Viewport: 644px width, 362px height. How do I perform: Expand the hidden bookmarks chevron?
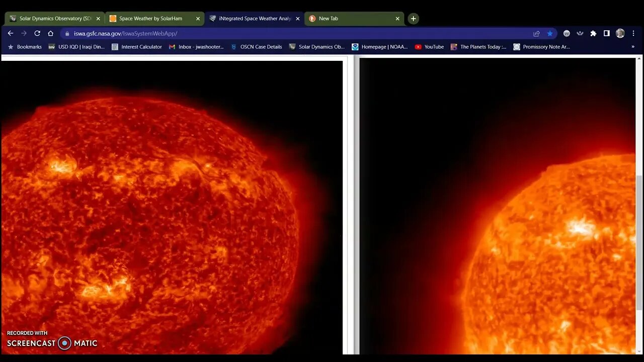633,47
